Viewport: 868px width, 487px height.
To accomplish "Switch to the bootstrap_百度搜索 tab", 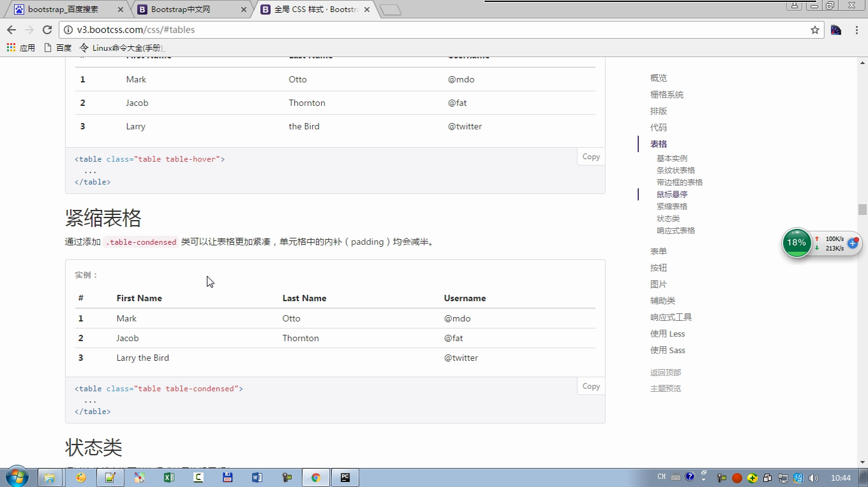I will click(x=63, y=10).
